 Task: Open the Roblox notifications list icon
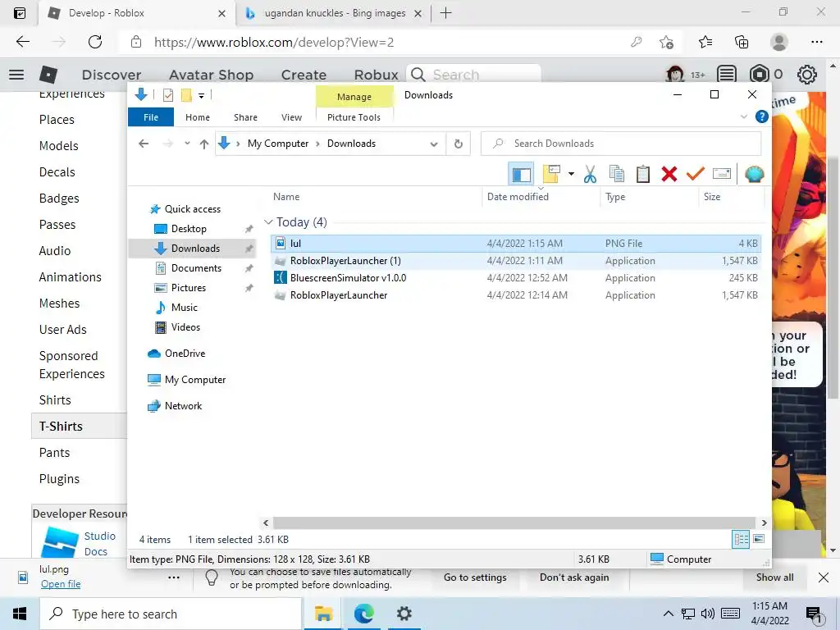[x=727, y=75]
